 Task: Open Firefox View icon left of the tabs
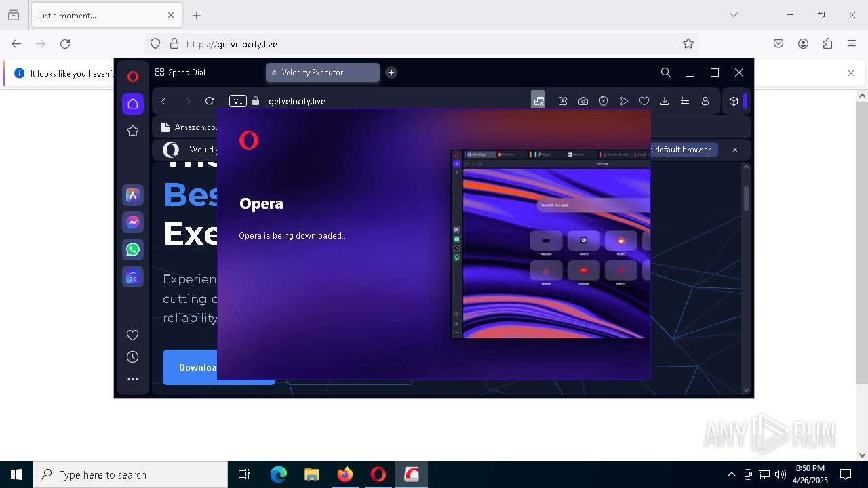(14, 15)
